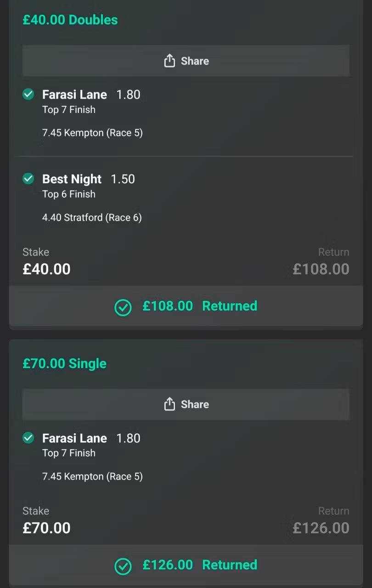Click the £108.00 Returned status bar
The image size is (372, 588).
186,306
